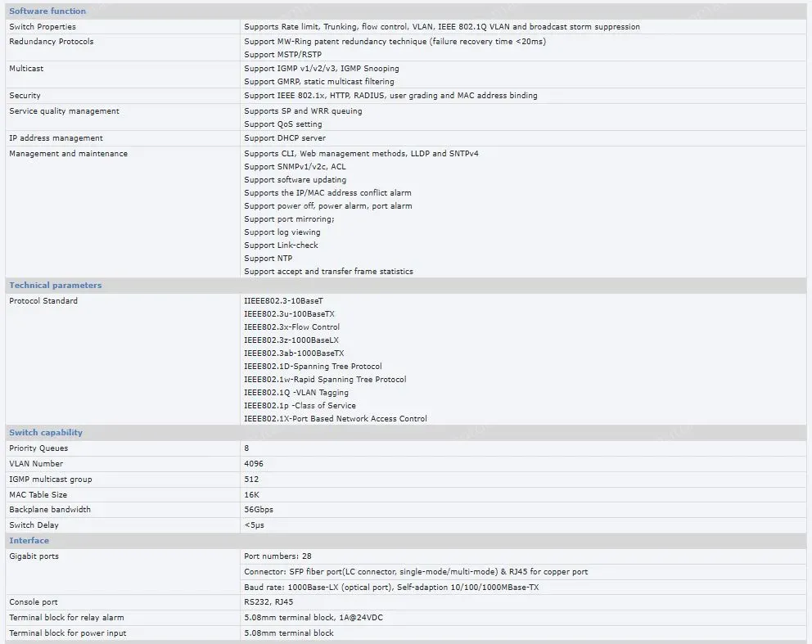Viewport: 812px width, 644px height.
Task: Select the Switch Properties row label
Action: click(x=43, y=27)
